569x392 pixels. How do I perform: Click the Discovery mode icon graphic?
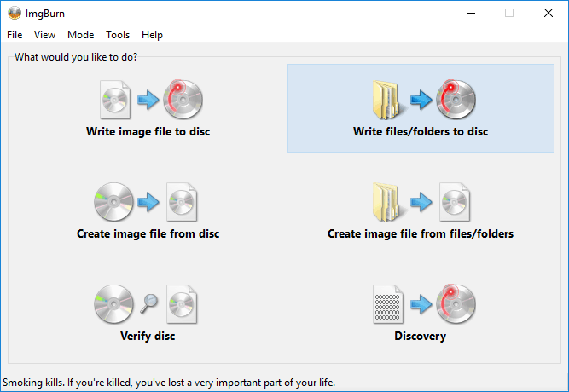[x=424, y=304]
